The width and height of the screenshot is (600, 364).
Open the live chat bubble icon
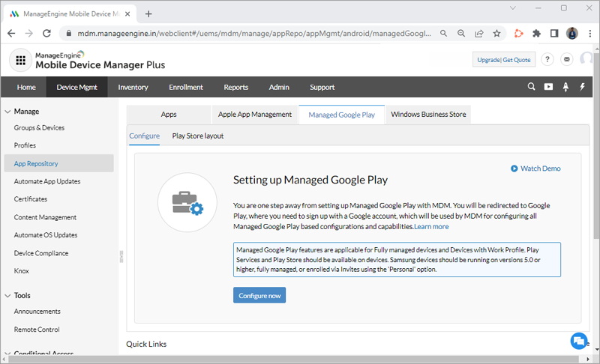(x=578, y=341)
